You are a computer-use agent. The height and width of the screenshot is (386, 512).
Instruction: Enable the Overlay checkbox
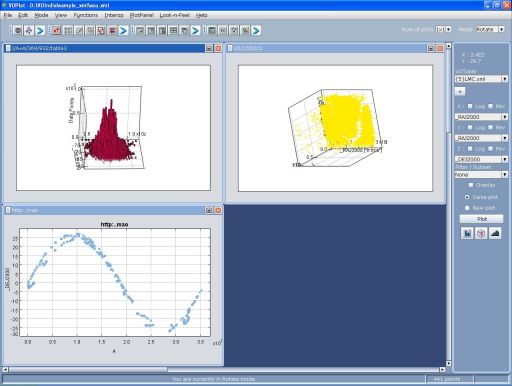[x=471, y=185]
